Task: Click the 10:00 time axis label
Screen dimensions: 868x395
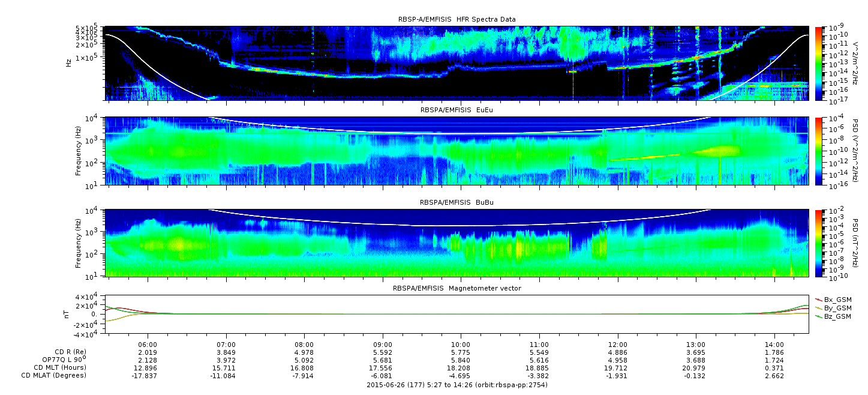Action: click(x=461, y=345)
